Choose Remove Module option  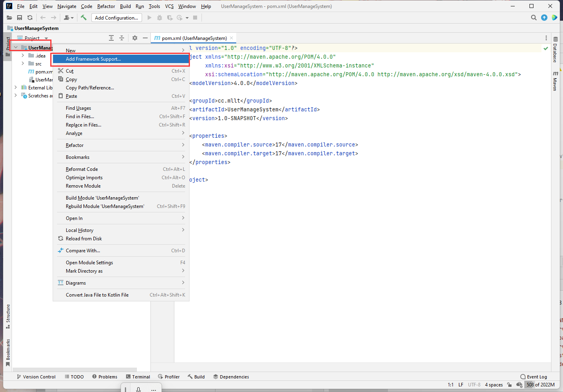121,186
